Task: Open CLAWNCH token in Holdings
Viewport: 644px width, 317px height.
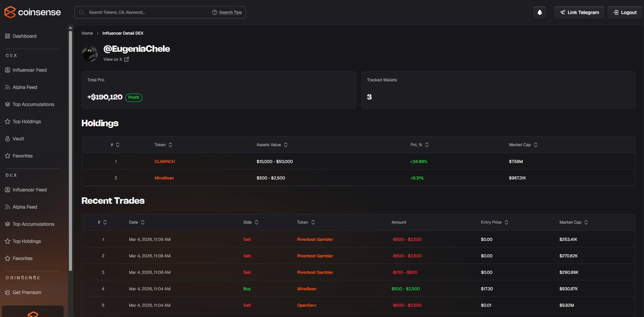Action: 165,161
